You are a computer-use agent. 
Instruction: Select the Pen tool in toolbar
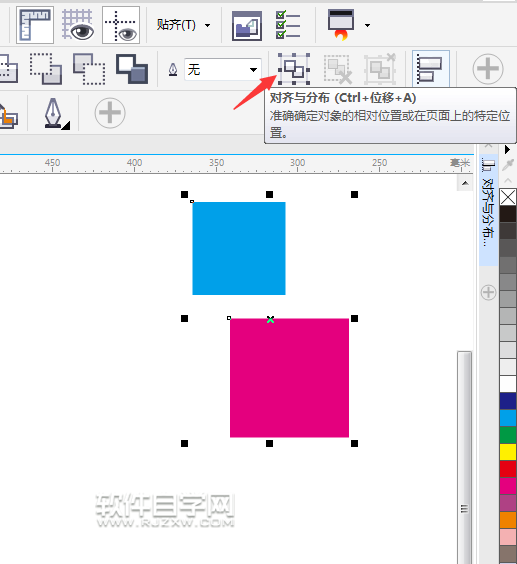tap(56, 113)
